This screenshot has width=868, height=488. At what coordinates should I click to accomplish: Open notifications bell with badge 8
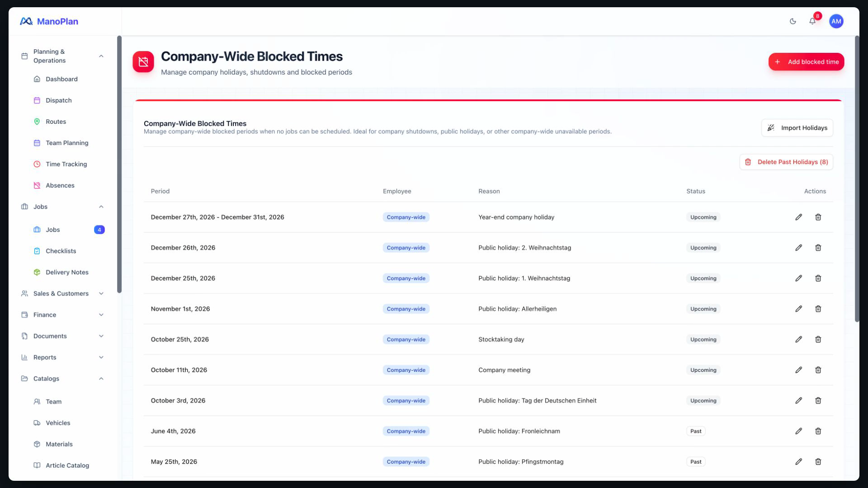click(812, 21)
